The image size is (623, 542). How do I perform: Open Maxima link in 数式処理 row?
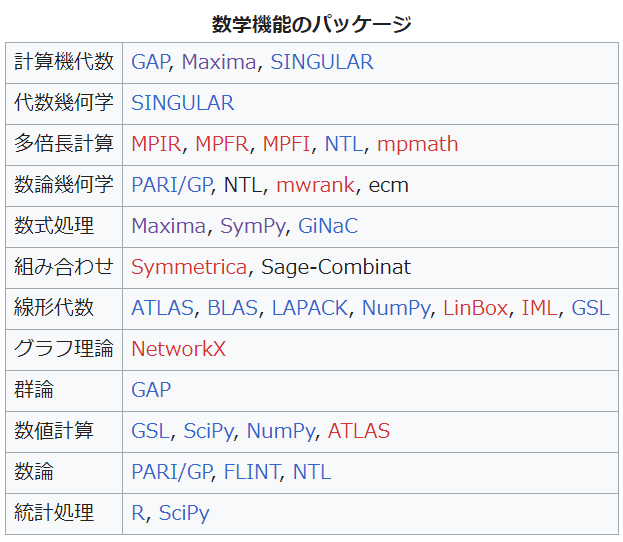(168, 226)
